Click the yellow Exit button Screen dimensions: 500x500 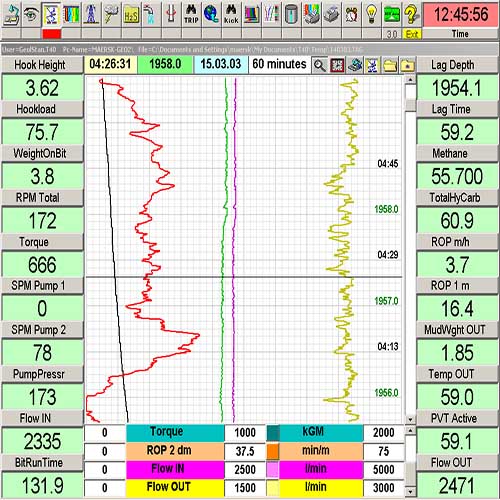coord(412,34)
